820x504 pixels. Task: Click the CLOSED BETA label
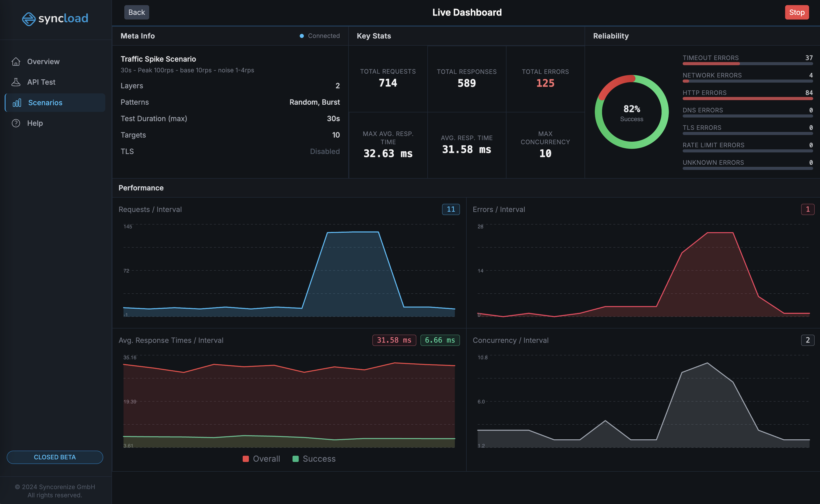[55, 457]
